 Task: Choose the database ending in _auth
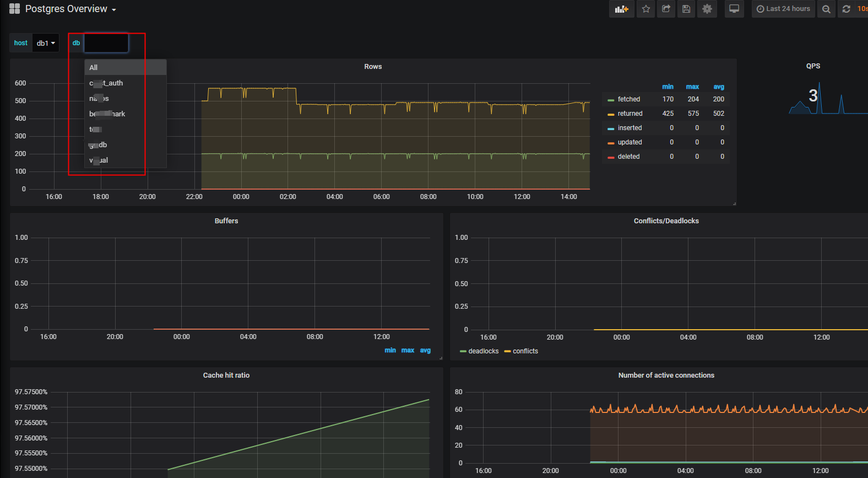[126, 83]
